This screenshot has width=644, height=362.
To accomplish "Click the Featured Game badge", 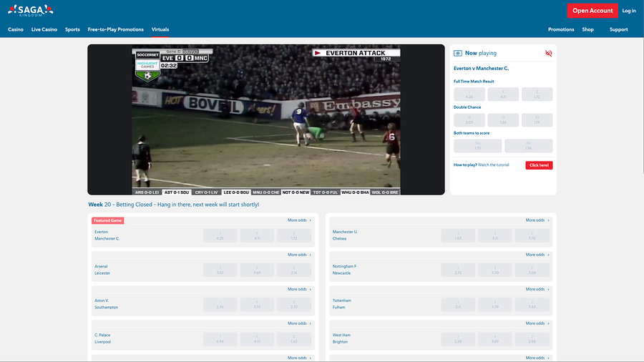I will click(x=107, y=220).
